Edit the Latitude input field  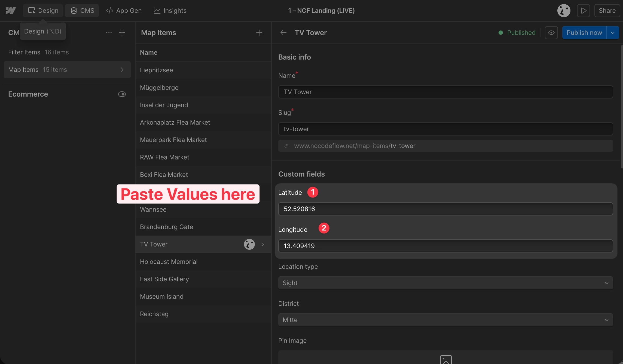445,209
